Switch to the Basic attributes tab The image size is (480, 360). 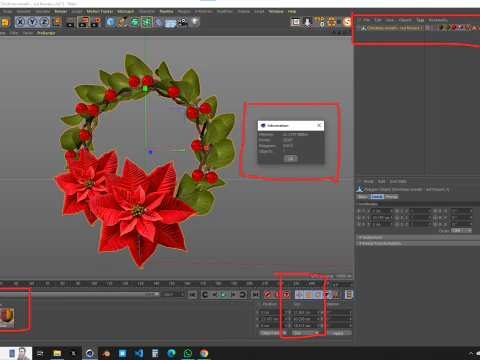coord(363,197)
